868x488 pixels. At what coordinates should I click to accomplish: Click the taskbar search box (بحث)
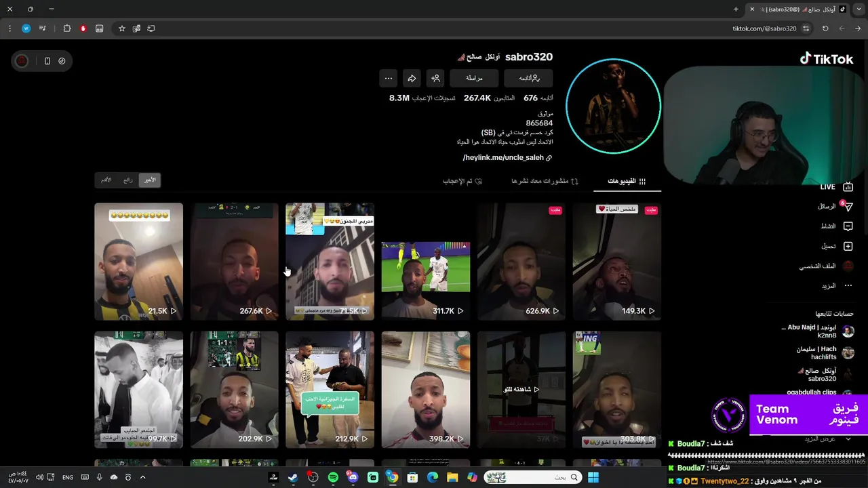pos(532,477)
